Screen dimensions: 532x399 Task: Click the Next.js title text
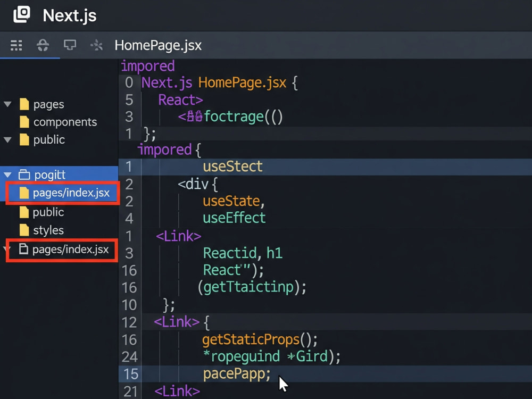click(x=70, y=15)
